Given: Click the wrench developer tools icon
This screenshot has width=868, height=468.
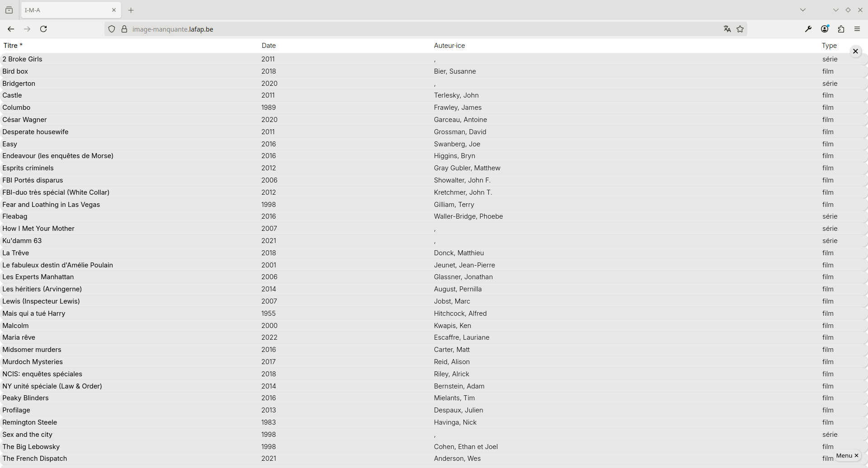Looking at the screenshot, I should 808,29.
